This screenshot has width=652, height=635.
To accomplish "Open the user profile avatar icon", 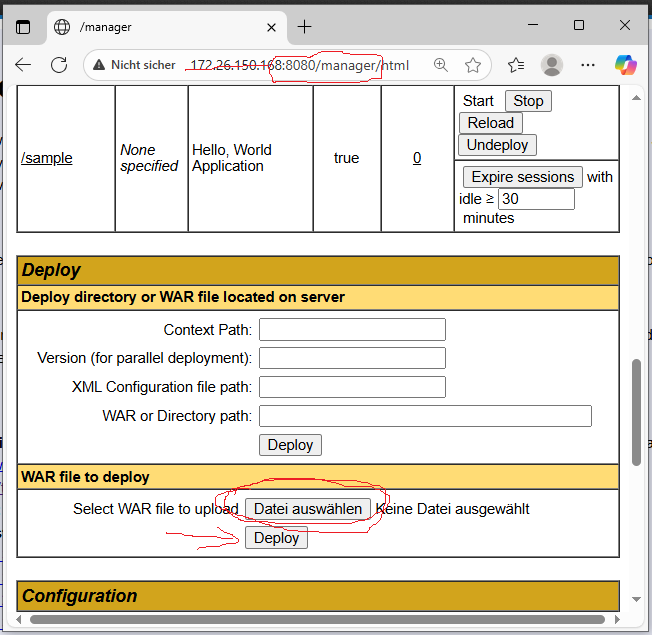I will click(x=552, y=65).
